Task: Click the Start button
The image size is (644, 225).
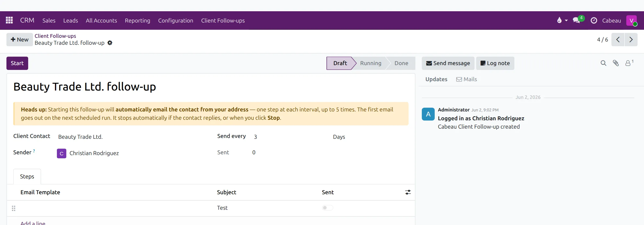Action: coord(17,63)
